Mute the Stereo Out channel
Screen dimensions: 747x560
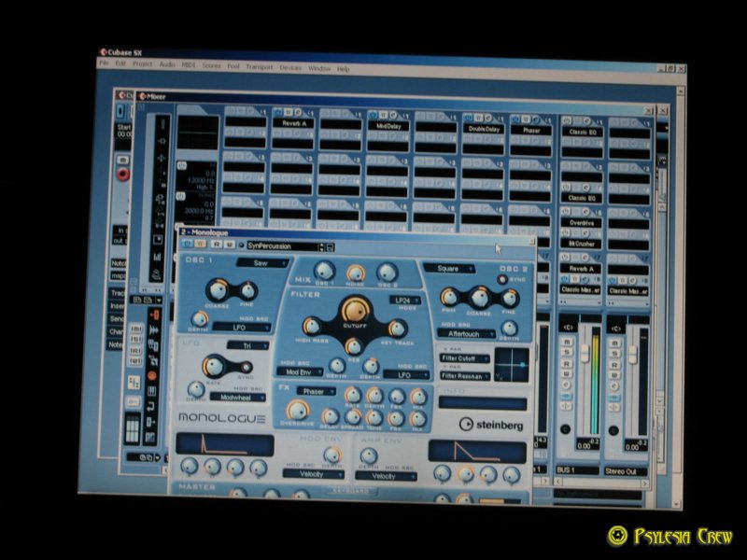coord(614,343)
